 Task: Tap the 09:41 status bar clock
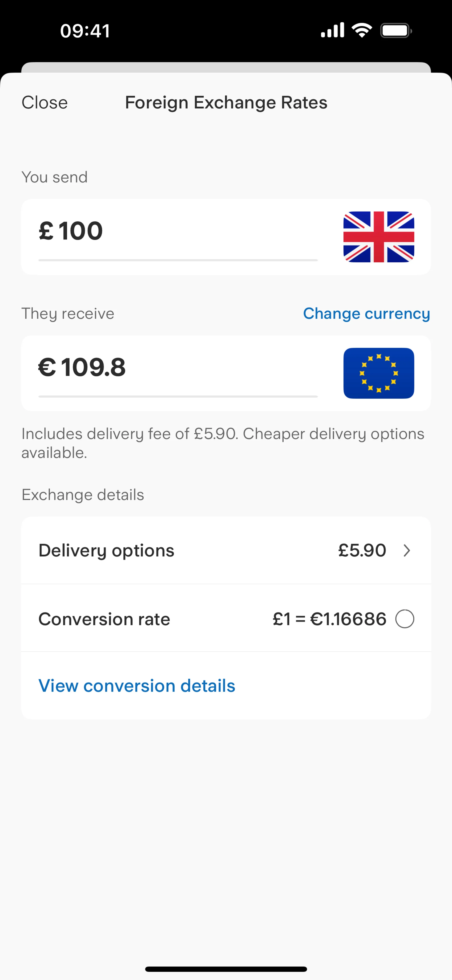pyautogui.click(x=85, y=31)
